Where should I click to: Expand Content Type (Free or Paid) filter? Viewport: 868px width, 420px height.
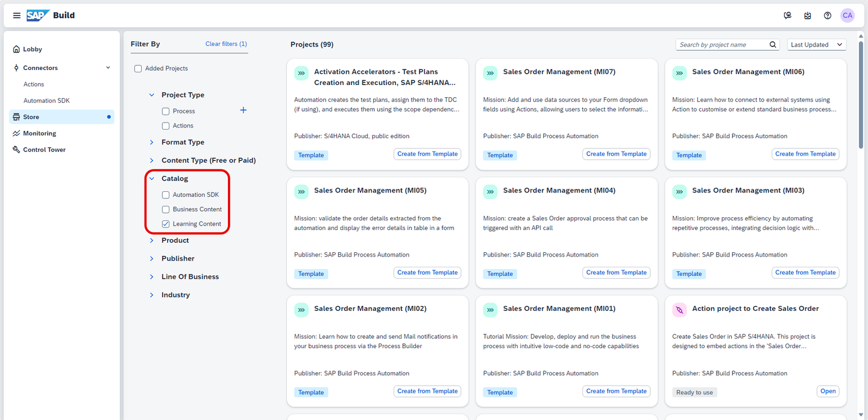(152, 161)
